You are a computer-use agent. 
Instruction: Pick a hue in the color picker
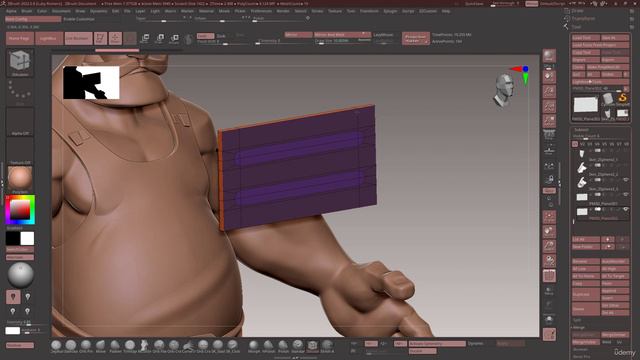[20, 209]
